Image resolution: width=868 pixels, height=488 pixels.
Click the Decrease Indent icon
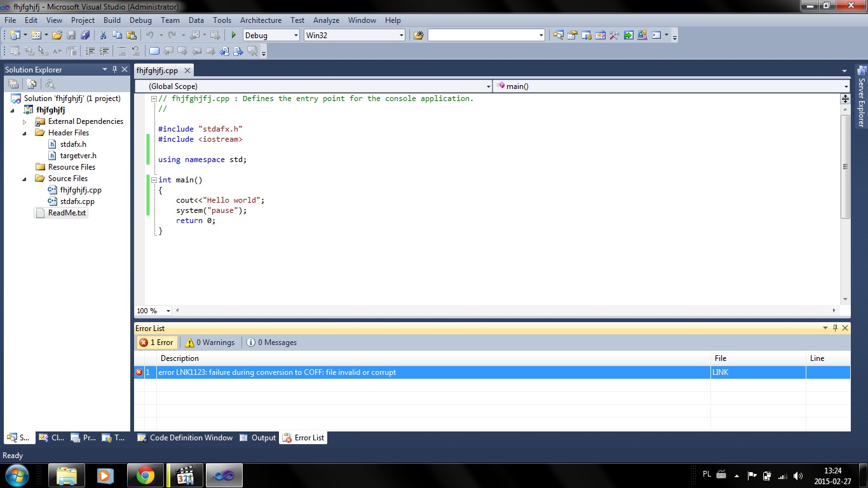[x=90, y=51]
